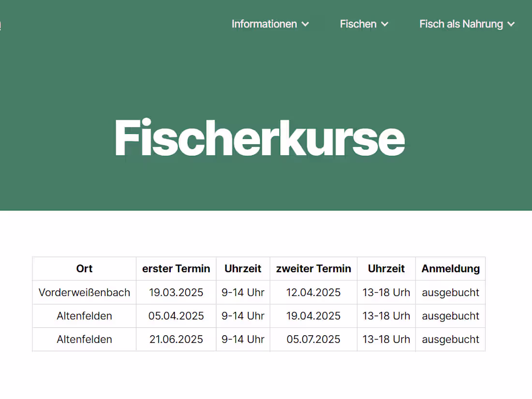Image resolution: width=532 pixels, height=399 pixels.
Task: Select the Vorderweißenbach cell
Action: 84,293
